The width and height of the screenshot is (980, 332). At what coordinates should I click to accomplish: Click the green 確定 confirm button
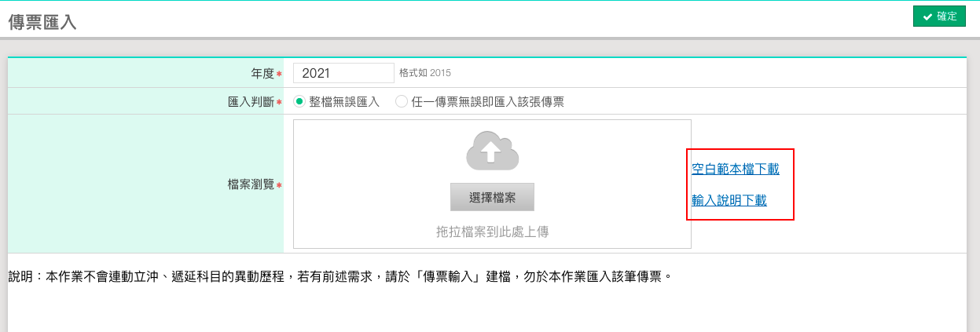[x=938, y=16]
